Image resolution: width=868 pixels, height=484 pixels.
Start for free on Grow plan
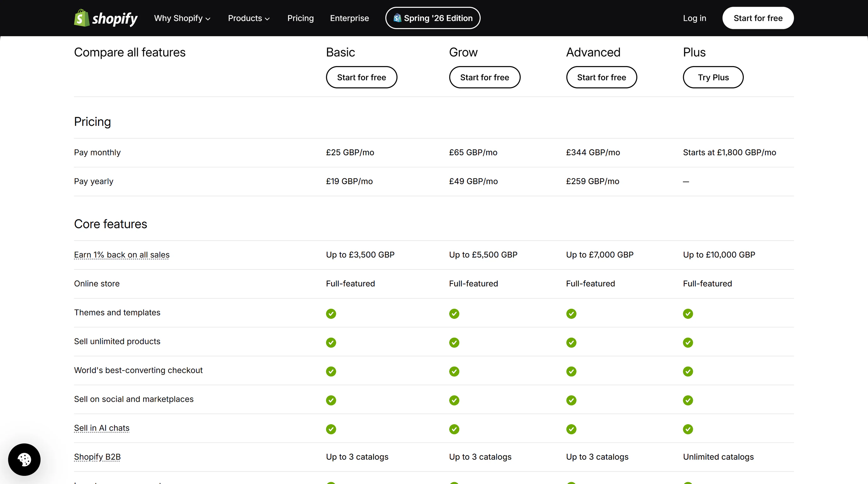[x=484, y=78]
